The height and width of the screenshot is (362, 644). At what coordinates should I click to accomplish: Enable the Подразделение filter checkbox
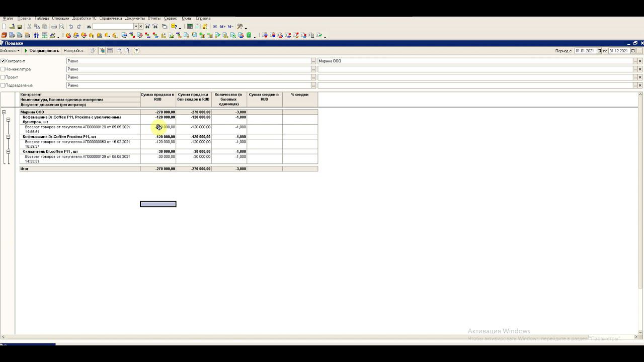pos(3,85)
